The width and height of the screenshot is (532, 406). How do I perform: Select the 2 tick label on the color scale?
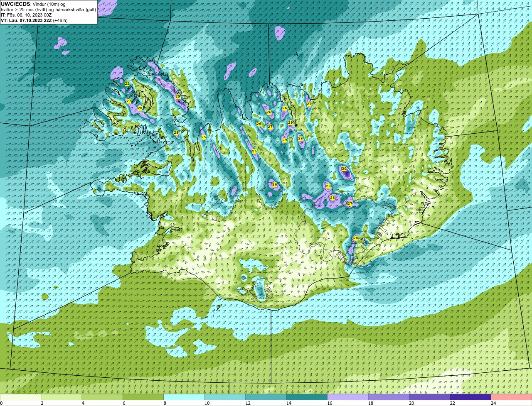pyautogui.click(x=42, y=403)
